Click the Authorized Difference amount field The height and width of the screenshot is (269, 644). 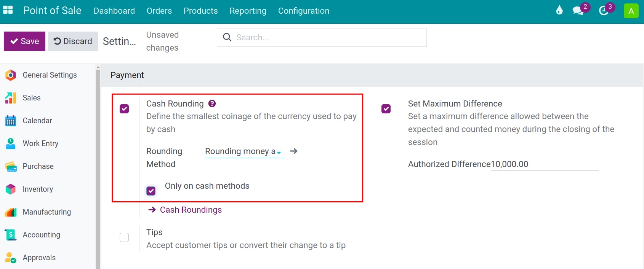pos(545,164)
